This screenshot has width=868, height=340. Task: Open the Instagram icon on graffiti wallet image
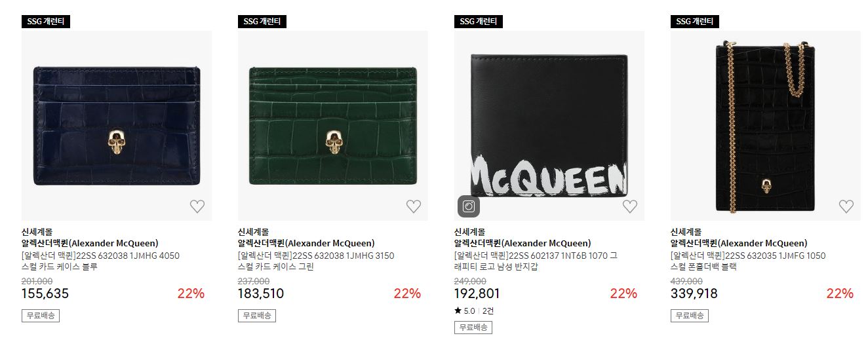point(469,206)
